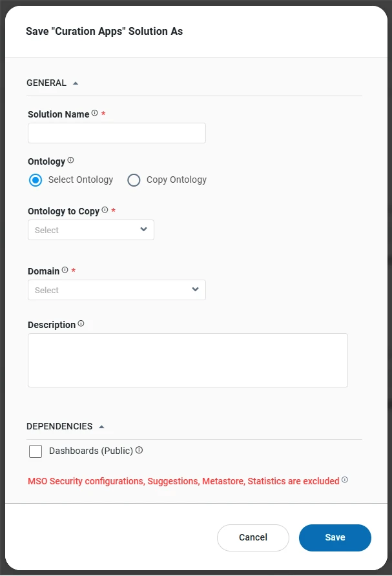Screen dimensions: 392x576
Task: Choose the Select Ontology radio button
Action: [36, 180]
